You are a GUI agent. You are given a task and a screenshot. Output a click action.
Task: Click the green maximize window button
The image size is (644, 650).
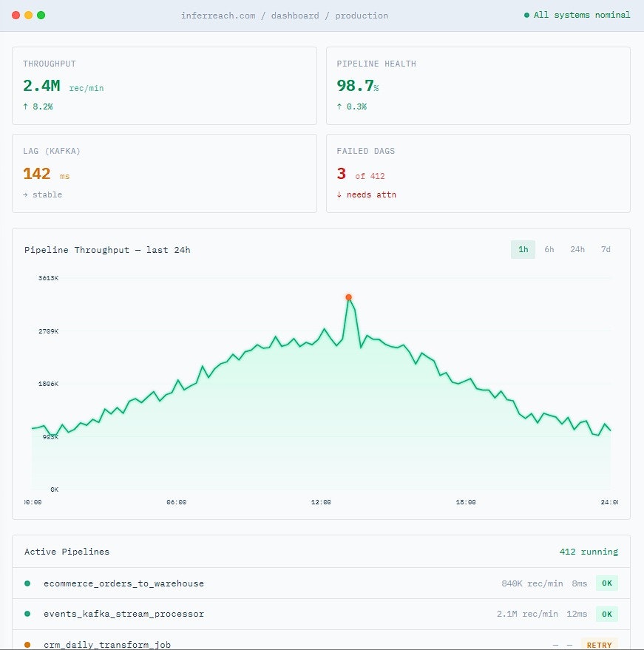point(41,16)
